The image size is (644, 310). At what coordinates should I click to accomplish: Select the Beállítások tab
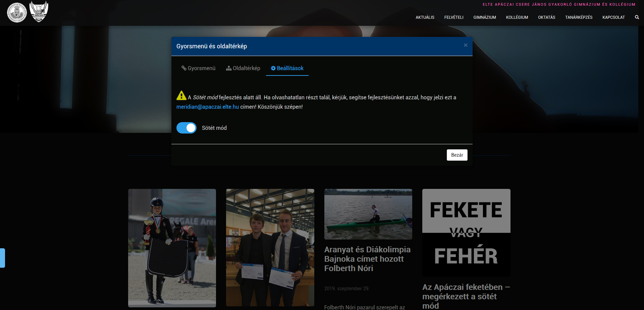287,68
